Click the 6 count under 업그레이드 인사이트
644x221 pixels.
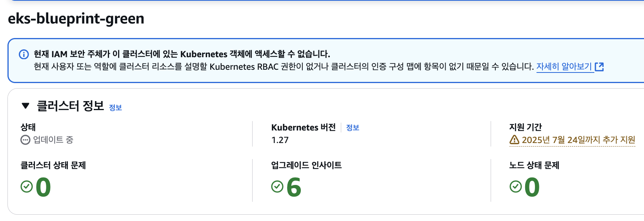click(x=294, y=187)
